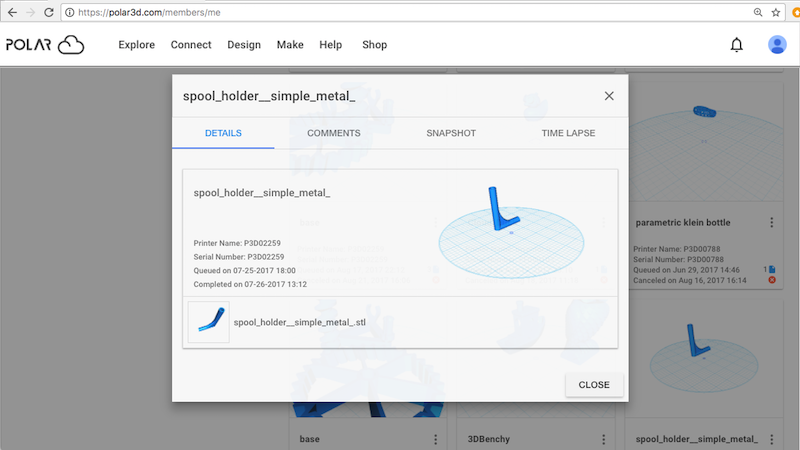This screenshot has width=800, height=450.
Task: Open the Connect menu
Action: 191,45
